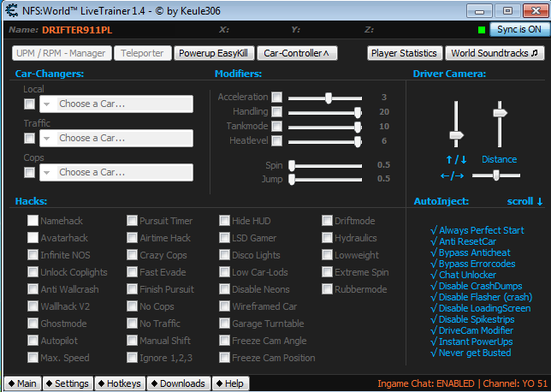The width and height of the screenshot is (551, 392).
Task: Expand the Local Choose a Car dropdown
Action: (116, 104)
